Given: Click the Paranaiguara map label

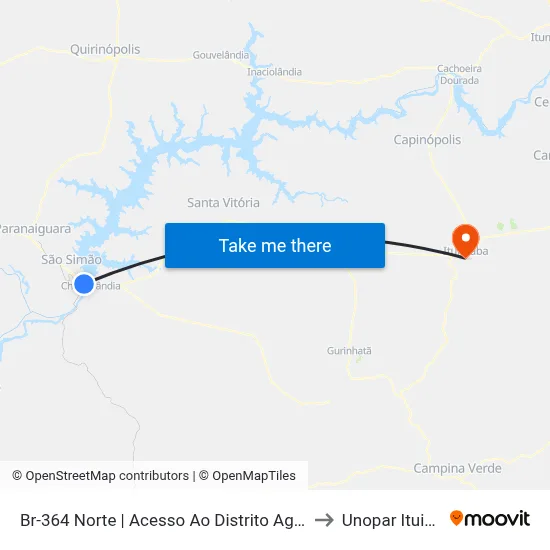Looking at the screenshot, I should pos(35,229).
